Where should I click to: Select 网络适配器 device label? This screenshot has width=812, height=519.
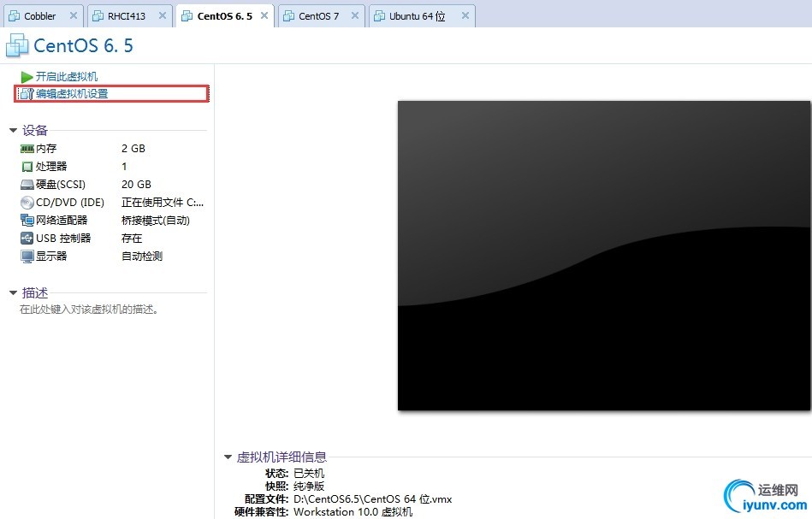(62, 221)
